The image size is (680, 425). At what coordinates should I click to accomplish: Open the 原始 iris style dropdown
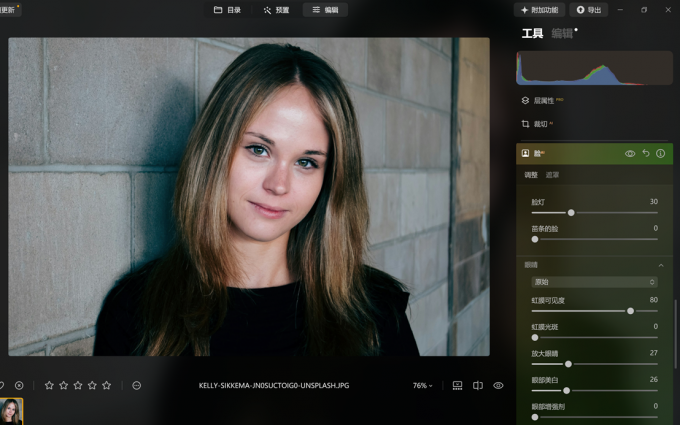pyautogui.click(x=595, y=282)
